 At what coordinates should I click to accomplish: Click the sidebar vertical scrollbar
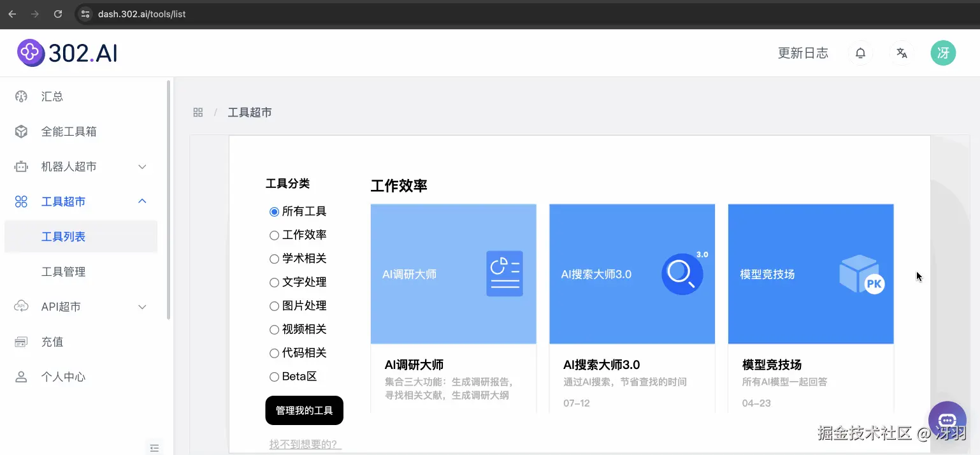coord(168,199)
